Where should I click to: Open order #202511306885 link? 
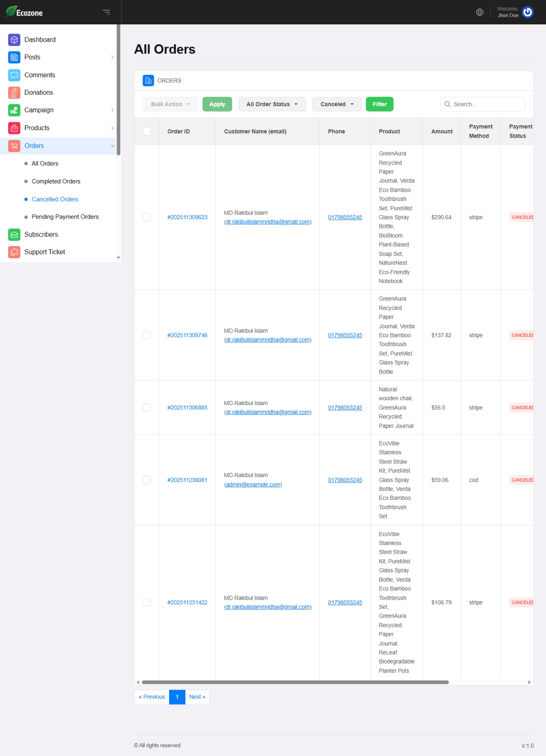pyautogui.click(x=187, y=408)
